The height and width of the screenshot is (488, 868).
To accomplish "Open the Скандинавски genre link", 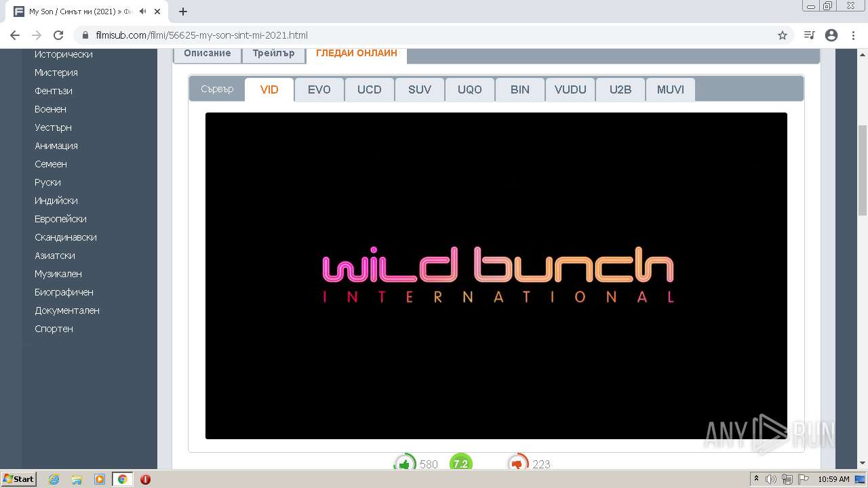I will point(66,237).
